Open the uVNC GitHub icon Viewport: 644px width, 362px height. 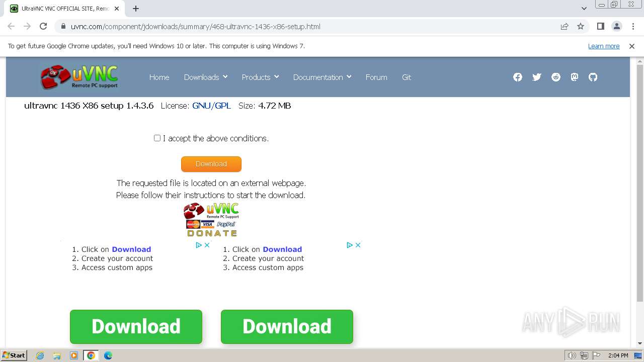click(593, 77)
